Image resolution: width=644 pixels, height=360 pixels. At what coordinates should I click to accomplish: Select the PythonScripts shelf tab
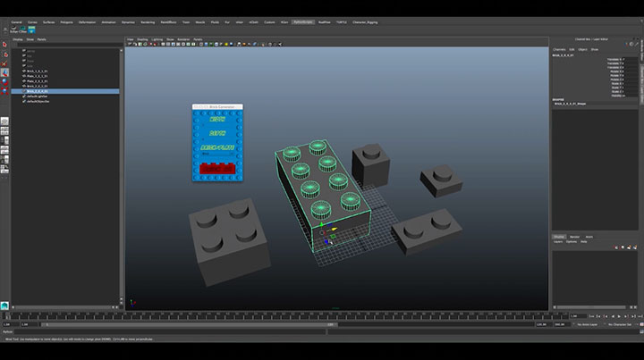coord(303,22)
